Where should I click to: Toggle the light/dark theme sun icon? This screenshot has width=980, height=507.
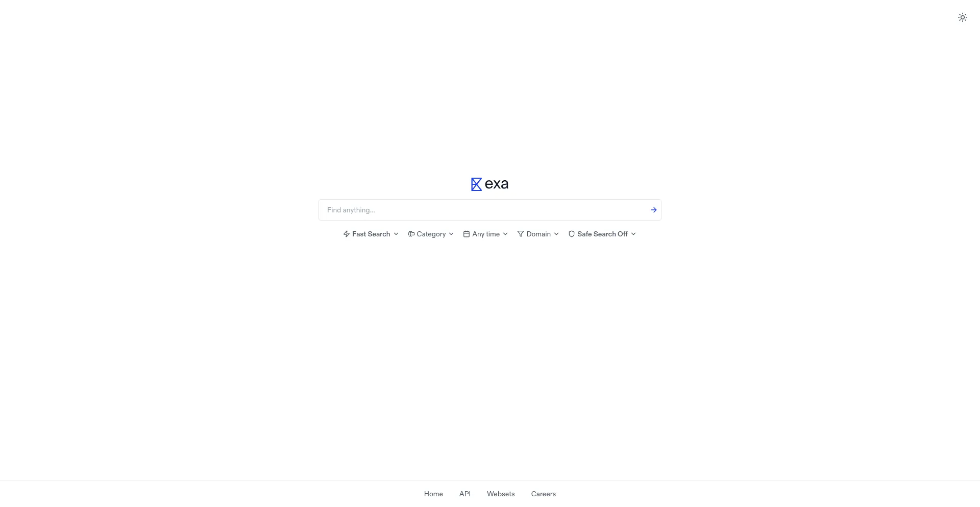tap(962, 17)
